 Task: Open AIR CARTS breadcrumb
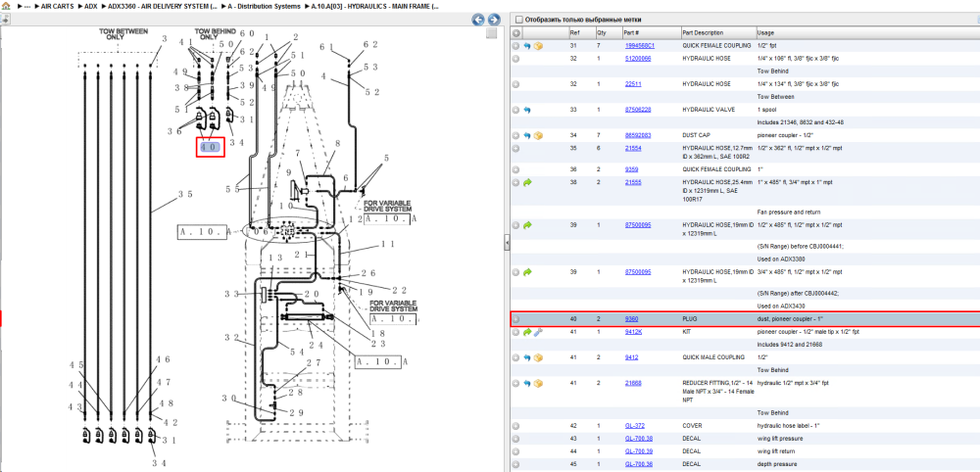pyautogui.click(x=57, y=5)
